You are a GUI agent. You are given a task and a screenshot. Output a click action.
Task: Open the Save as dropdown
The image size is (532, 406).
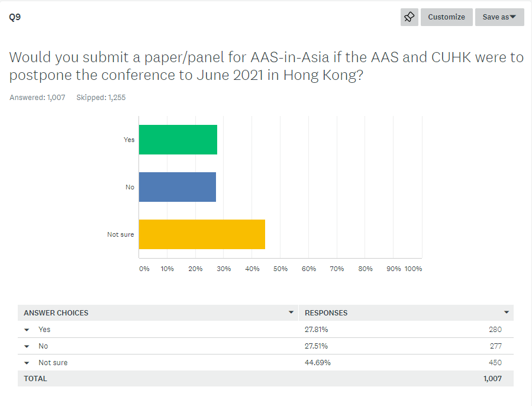pyautogui.click(x=499, y=17)
